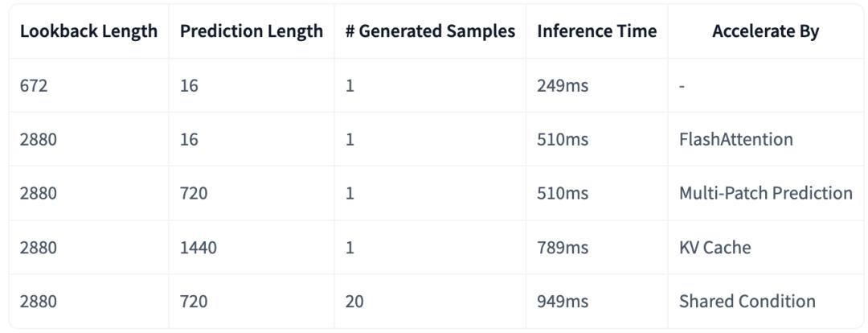Click the Accelerate By column header
This screenshot has height=333, width=868.
tap(765, 31)
